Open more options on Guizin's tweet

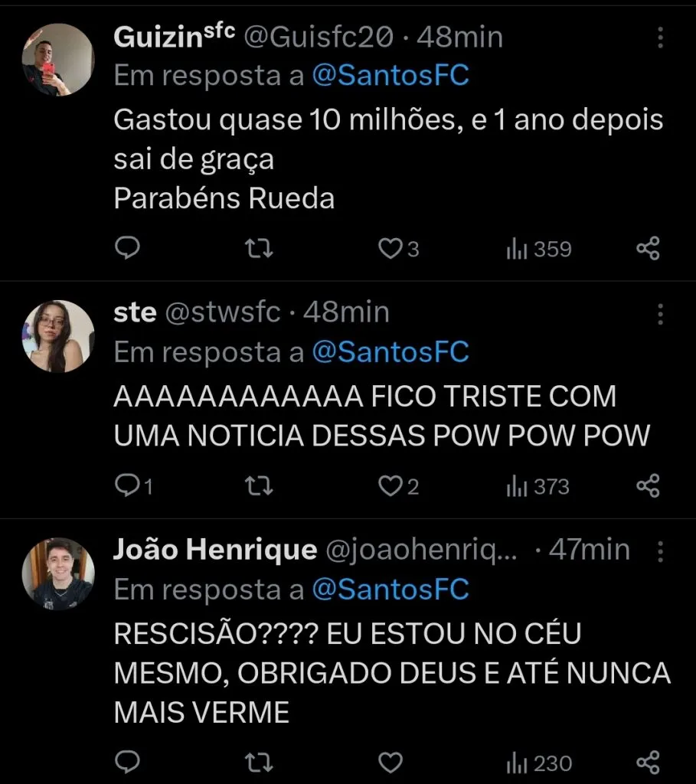[x=660, y=37]
